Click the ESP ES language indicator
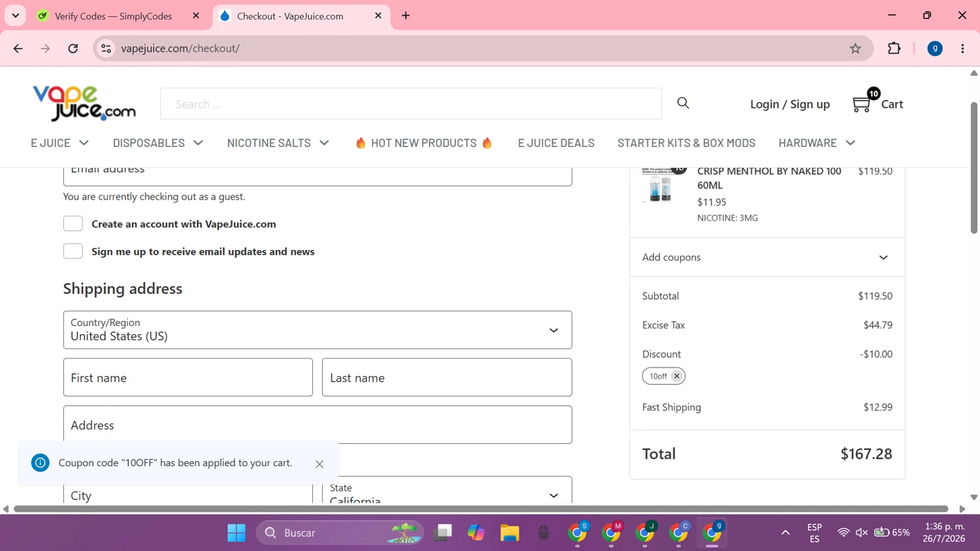 point(814,533)
